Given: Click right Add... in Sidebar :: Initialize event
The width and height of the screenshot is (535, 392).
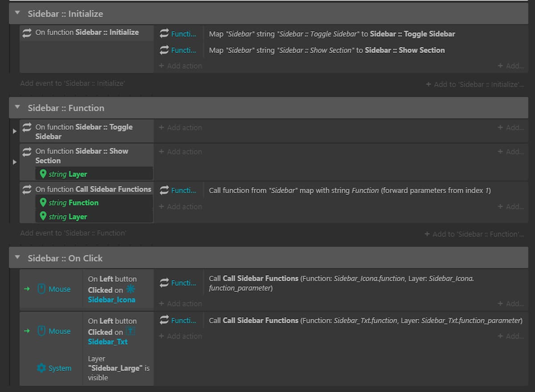Looking at the screenshot, I should click(511, 66).
